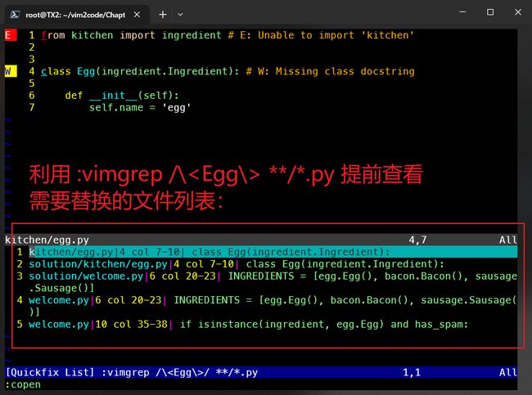Open the terminal profiles dropdown

[180, 15]
